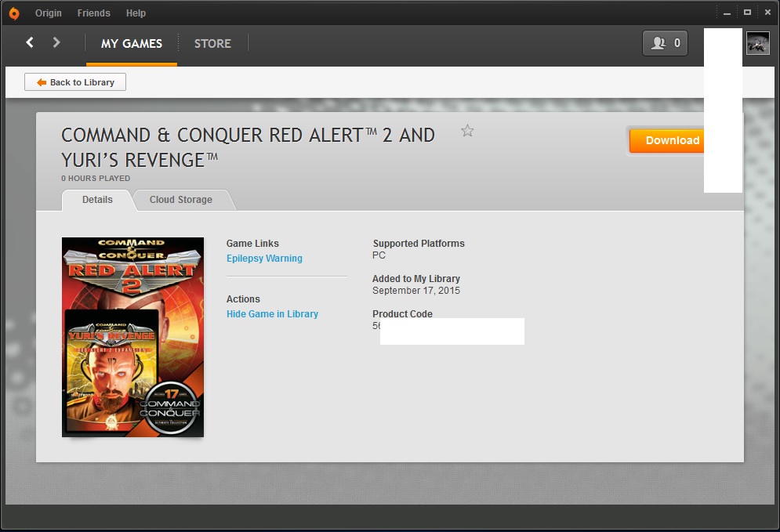This screenshot has width=780, height=532.
Task: Click Hide Game in Library link
Action: (272, 313)
